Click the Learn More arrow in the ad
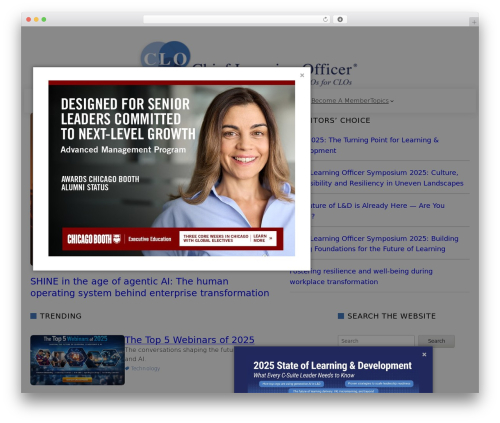The width and height of the screenshot is (500, 423). pos(271,238)
